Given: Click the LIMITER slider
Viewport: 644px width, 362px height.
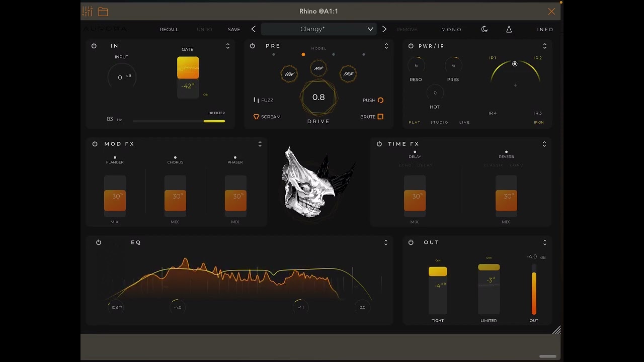Looking at the screenshot, I should pyautogui.click(x=489, y=289).
